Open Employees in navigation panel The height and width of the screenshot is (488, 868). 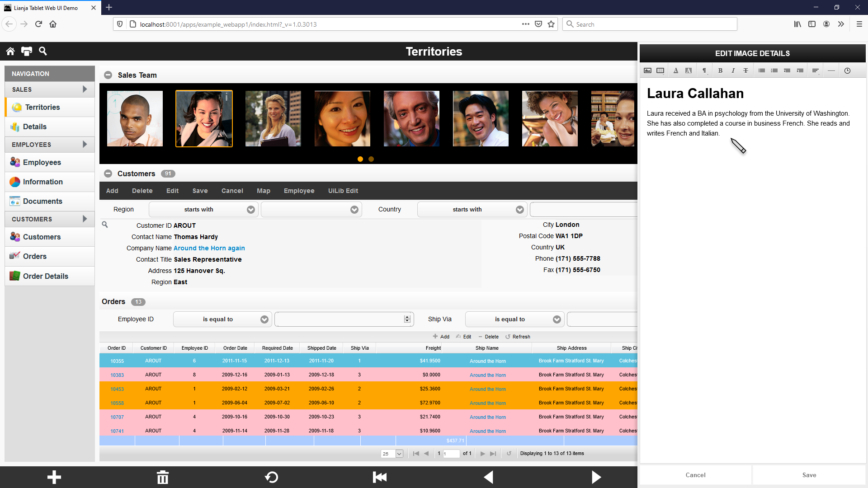pyautogui.click(x=42, y=162)
